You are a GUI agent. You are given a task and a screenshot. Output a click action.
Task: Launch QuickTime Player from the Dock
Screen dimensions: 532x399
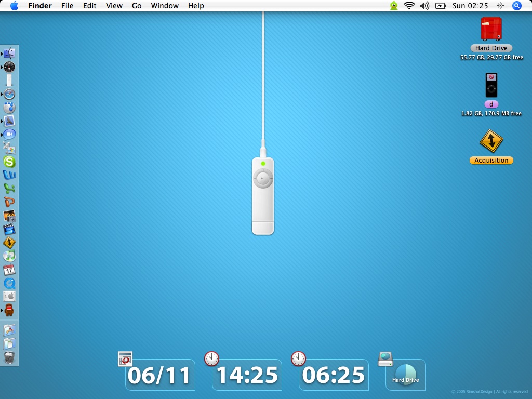[x=9, y=283]
